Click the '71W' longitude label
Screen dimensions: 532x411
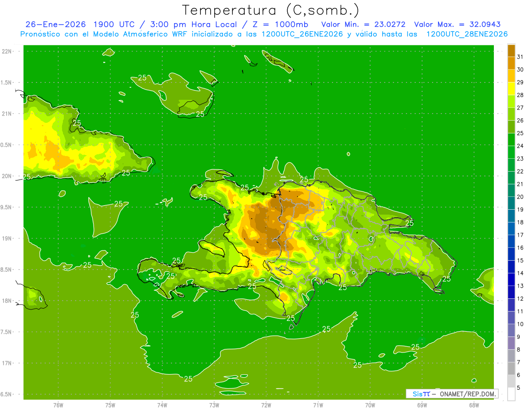[318, 405]
